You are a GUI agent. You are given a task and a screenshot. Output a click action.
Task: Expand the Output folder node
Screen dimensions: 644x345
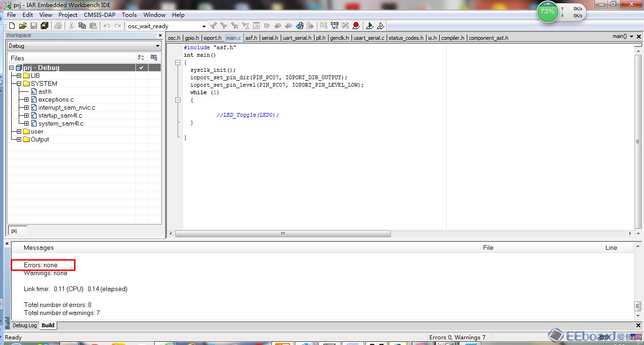19,139
